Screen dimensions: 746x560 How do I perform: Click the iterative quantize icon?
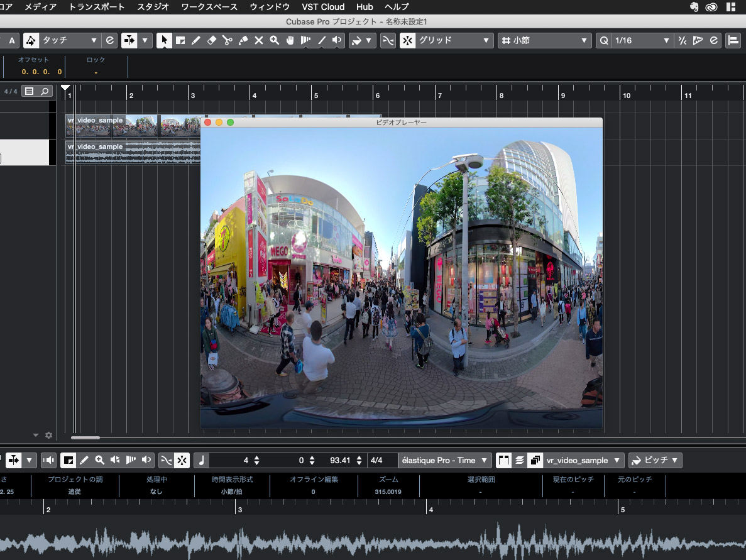(x=698, y=40)
